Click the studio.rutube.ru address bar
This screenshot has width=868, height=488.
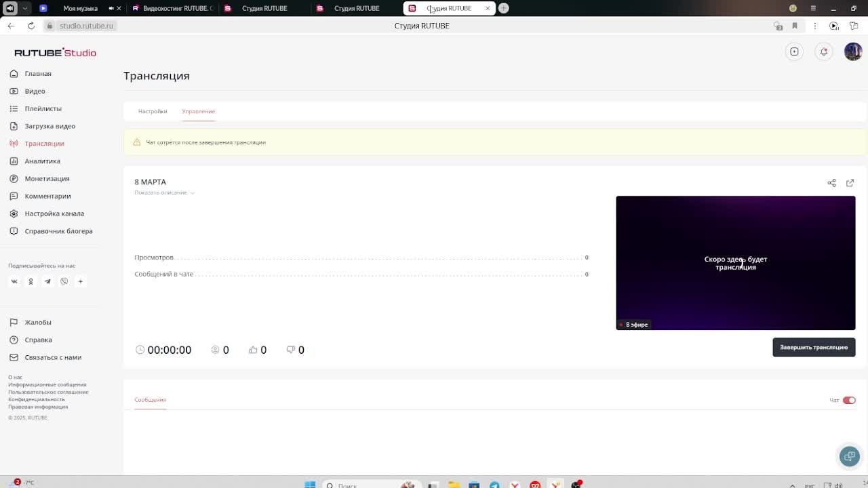[86, 26]
